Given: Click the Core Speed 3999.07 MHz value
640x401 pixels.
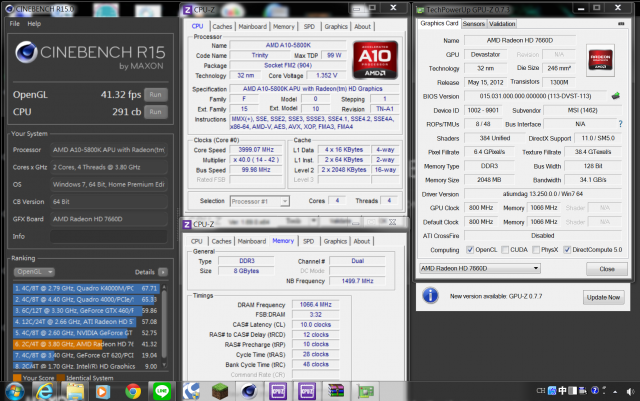Looking at the screenshot, I should tap(256, 150).
